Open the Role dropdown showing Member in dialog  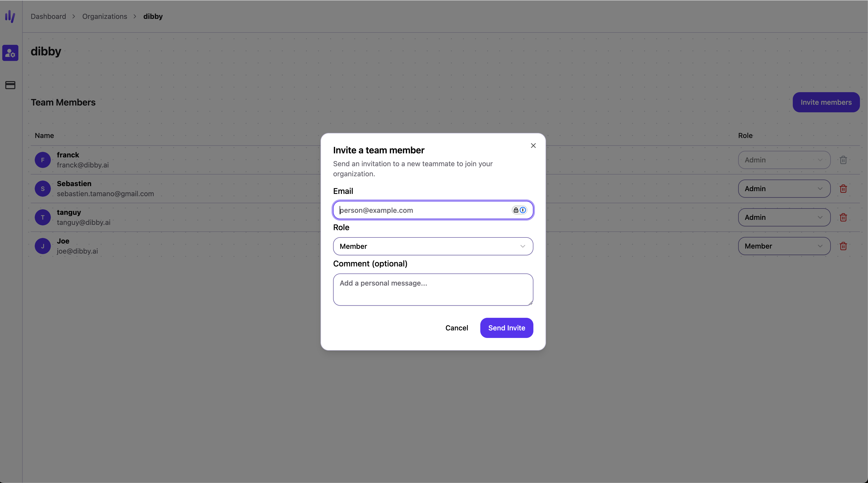433,246
